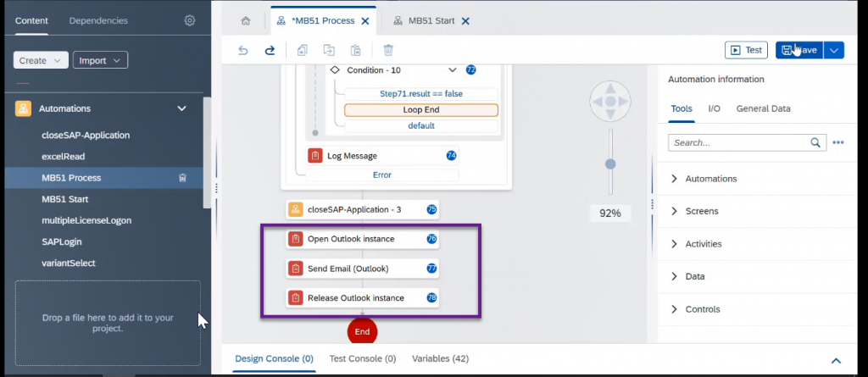Screen dimensions: 868x377
Task: Expand the Data tools group
Action: point(674,276)
